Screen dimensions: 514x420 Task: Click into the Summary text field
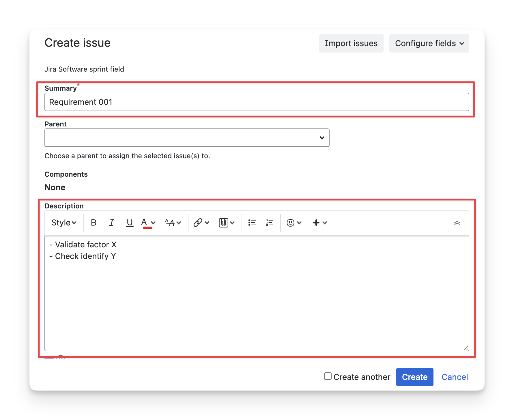[257, 102]
